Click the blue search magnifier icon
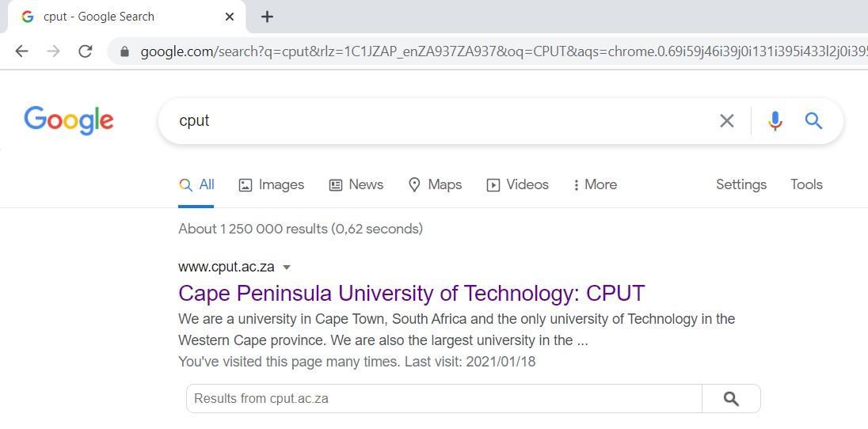Image resolution: width=868 pixels, height=429 pixels. (x=813, y=121)
